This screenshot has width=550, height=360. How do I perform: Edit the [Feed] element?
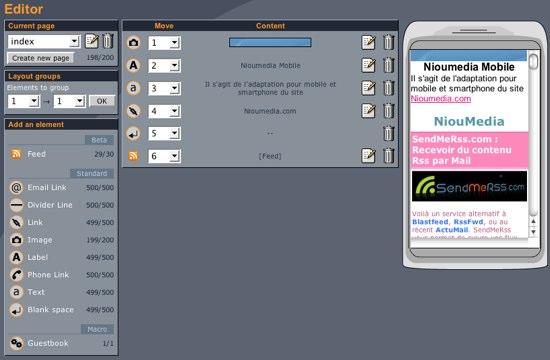point(368,156)
